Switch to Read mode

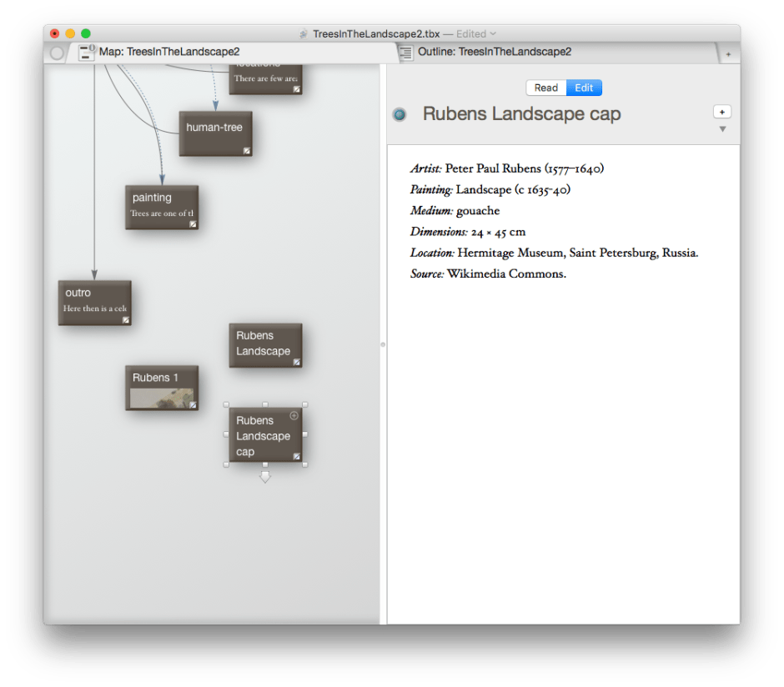[x=546, y=88]
